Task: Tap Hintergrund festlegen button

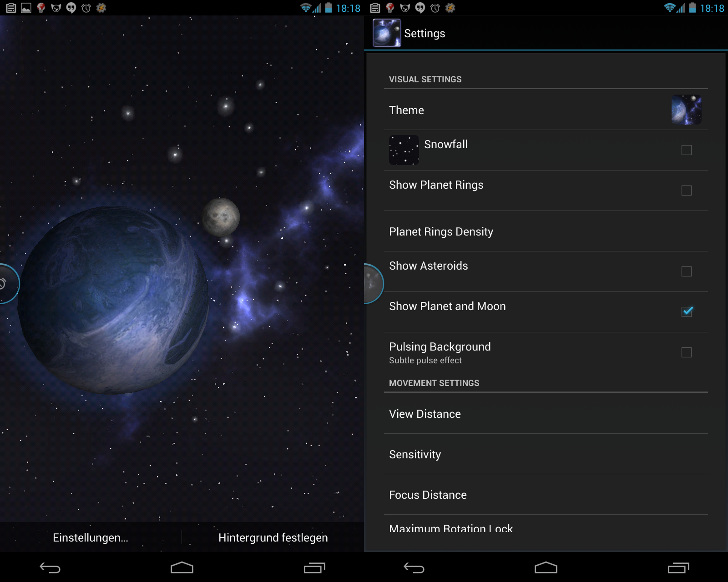Action: [x=273, y=537]
